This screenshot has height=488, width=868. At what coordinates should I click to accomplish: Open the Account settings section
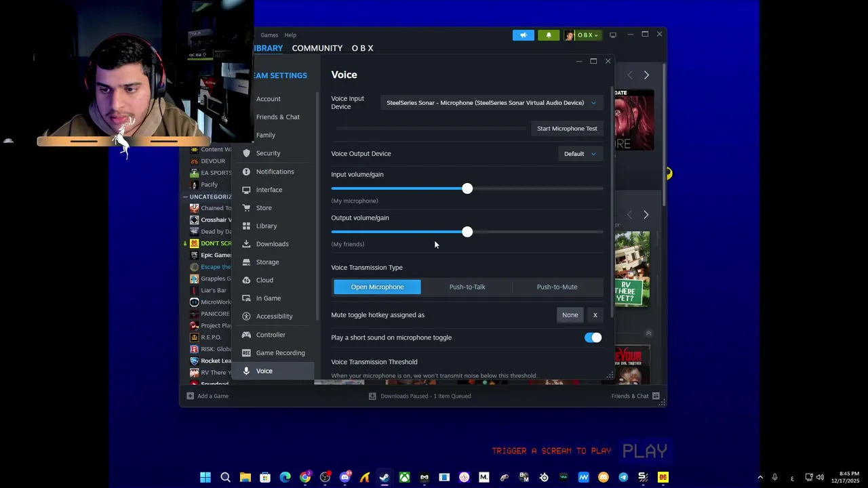[274, 99]
